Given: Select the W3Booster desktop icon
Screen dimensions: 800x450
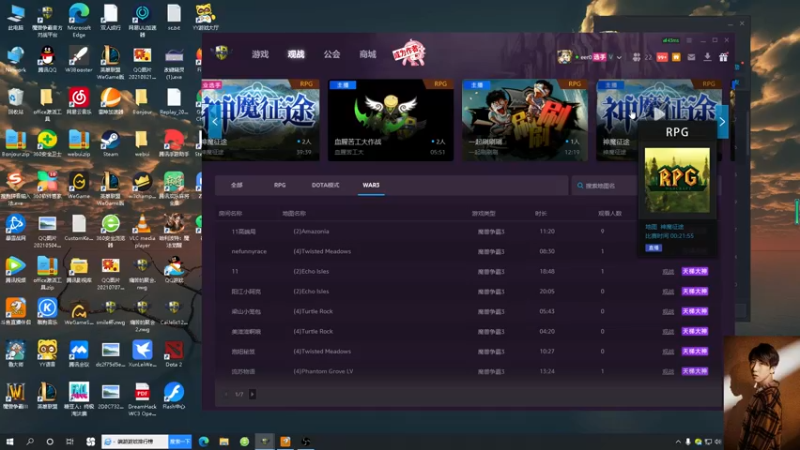Looking at the screenshot, I should (79, 59).
